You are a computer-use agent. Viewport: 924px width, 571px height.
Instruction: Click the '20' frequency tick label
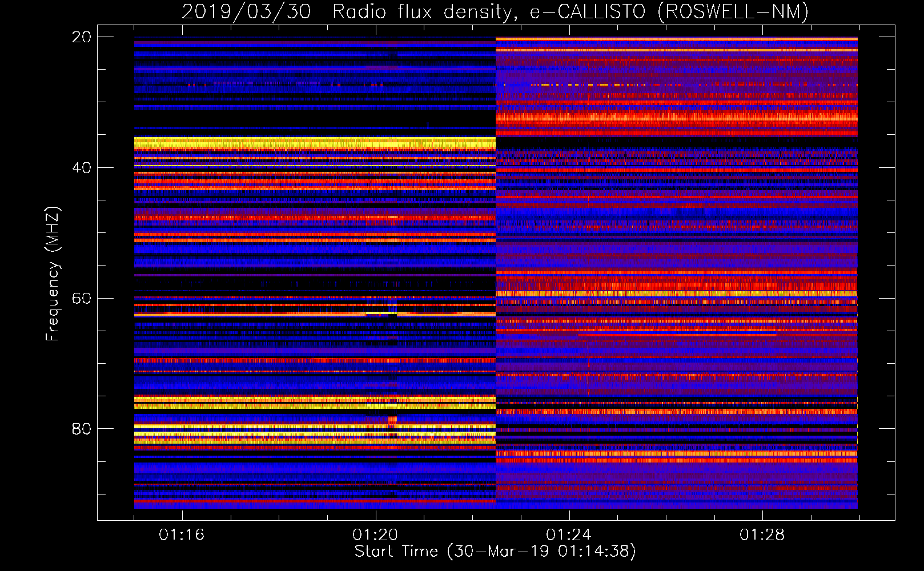tap(82, 37)
